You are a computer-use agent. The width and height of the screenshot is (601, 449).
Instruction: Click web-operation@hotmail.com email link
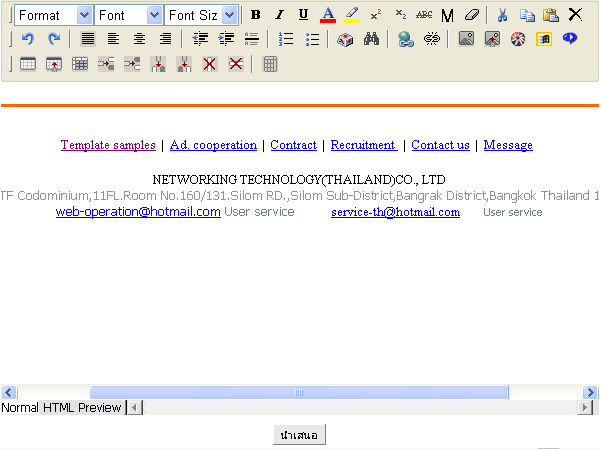138,212
